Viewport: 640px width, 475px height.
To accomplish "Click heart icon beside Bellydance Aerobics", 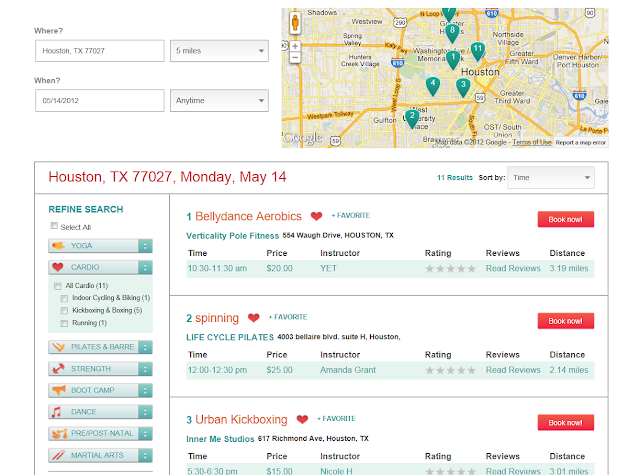I will pos(316,216).
